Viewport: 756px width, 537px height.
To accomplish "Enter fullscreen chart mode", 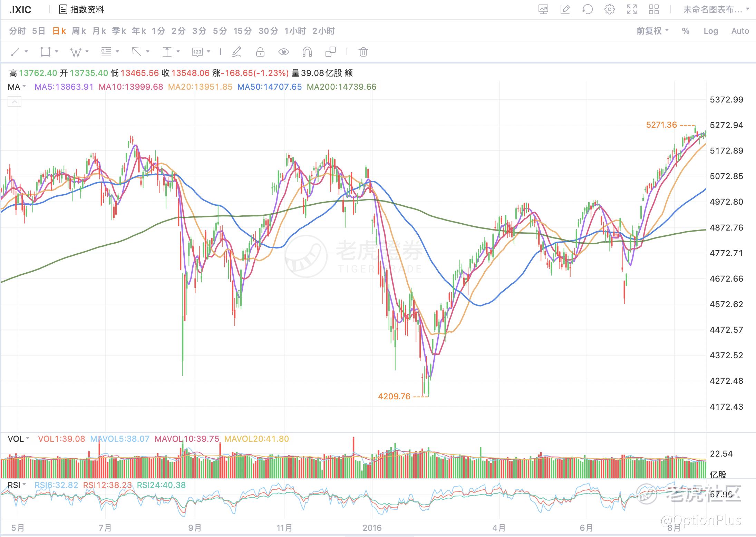I will 631,10.
